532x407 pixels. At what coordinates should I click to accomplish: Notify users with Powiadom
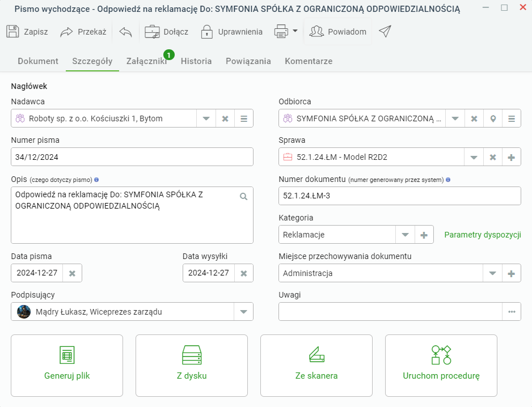pyautogui.click(x=338, y=32)
